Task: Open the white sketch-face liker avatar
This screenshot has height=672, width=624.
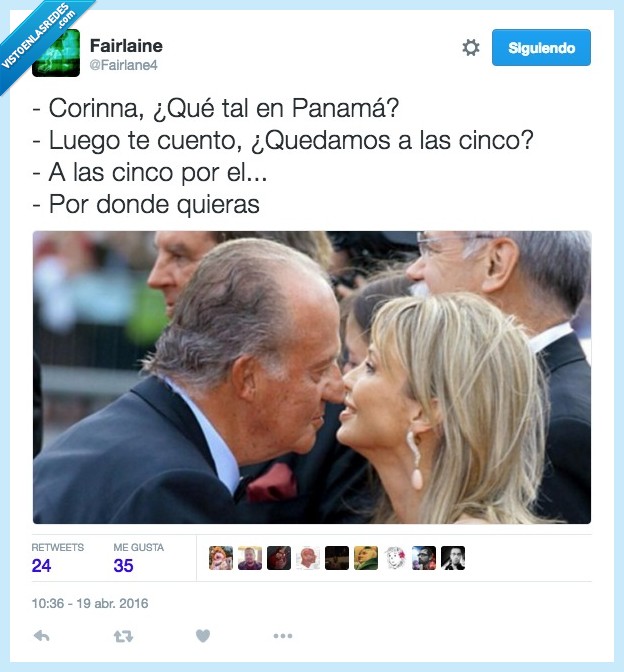Action: (x=395, y=558)
